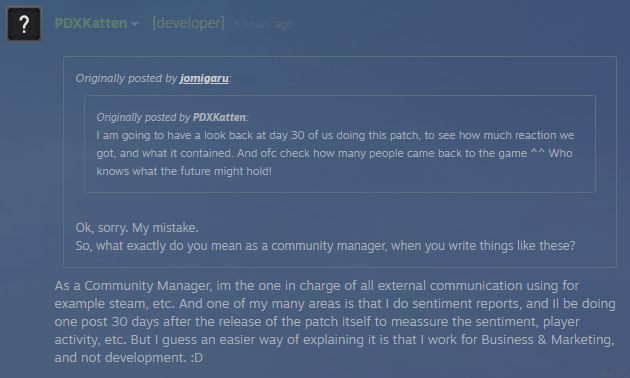
Task: Click the question mark avatar icon
Action: [x=24, y=24]
